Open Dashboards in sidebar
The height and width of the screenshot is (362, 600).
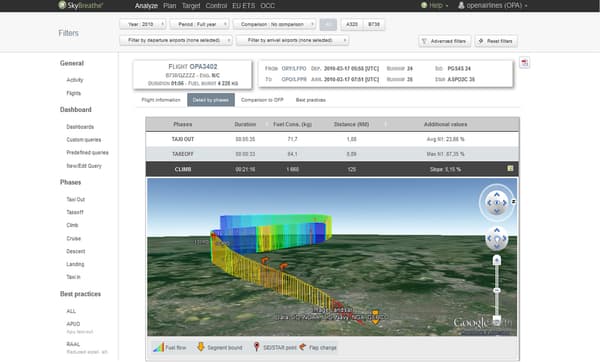point(80,127)
